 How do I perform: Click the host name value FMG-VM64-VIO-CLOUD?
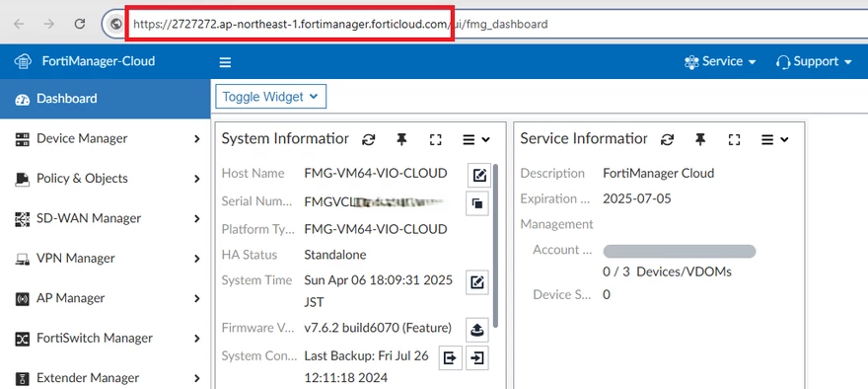pos(376,173)
